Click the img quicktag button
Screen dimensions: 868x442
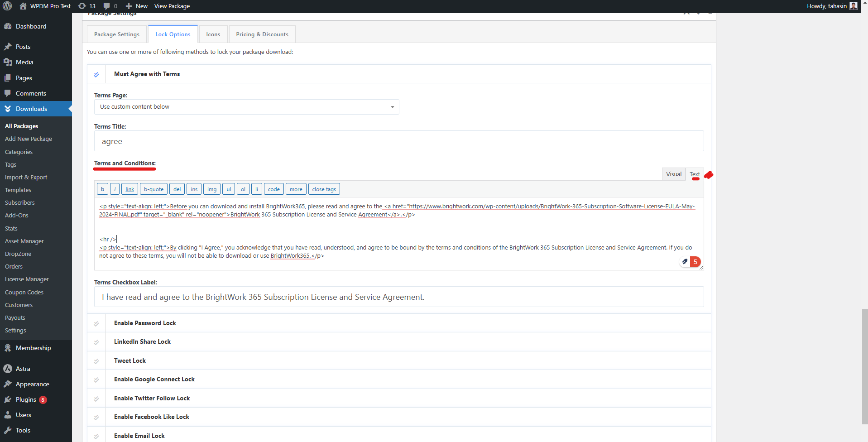[x=212, y=189]
